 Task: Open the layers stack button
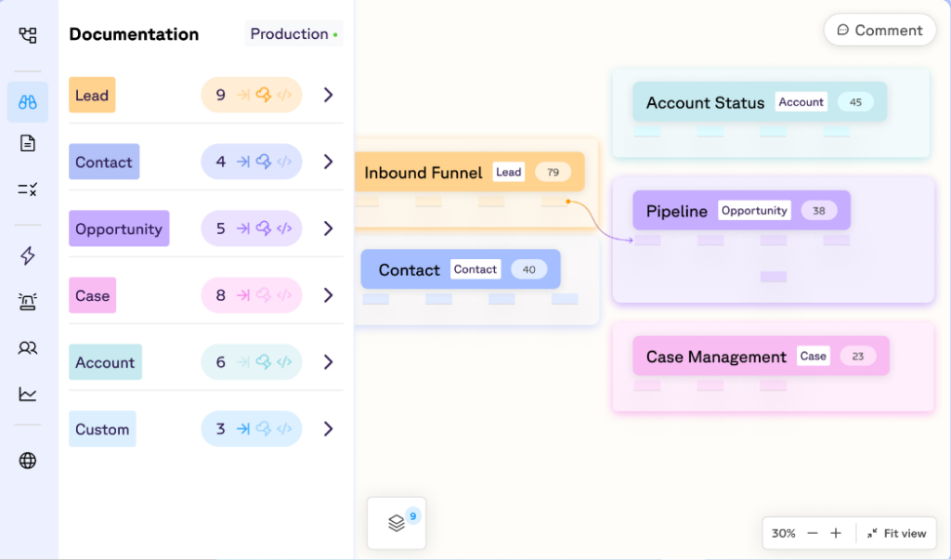click(397, 523)
